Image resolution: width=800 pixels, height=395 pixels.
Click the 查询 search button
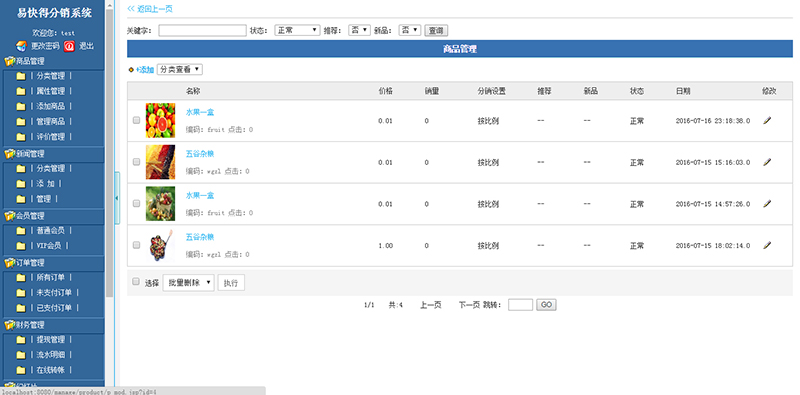436,31
